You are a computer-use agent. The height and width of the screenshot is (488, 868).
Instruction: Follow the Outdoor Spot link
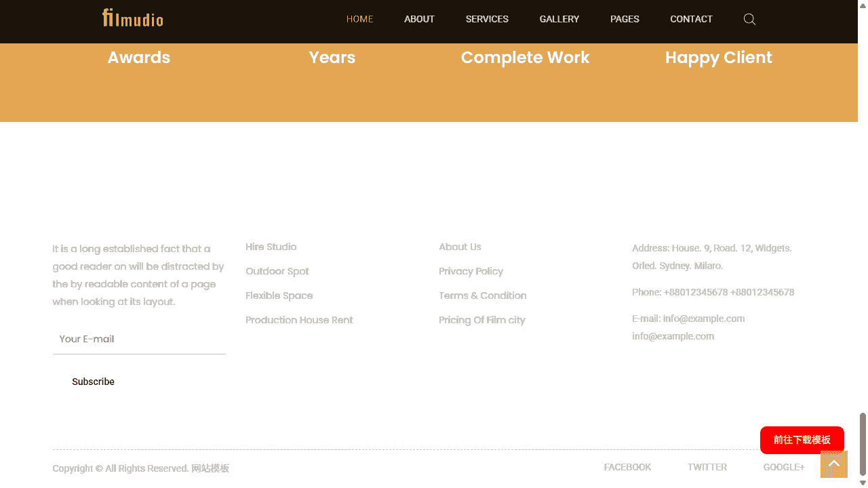[277, 271]
